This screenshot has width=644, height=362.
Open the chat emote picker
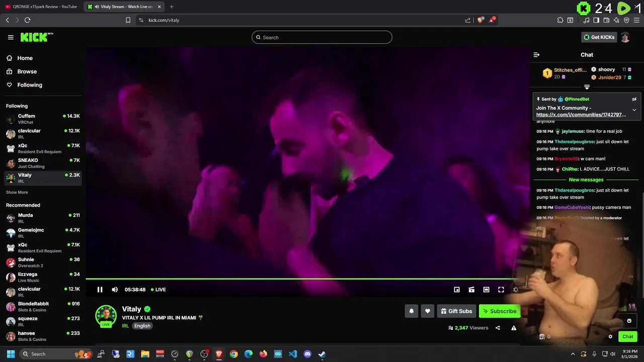[x=629, y=321]
